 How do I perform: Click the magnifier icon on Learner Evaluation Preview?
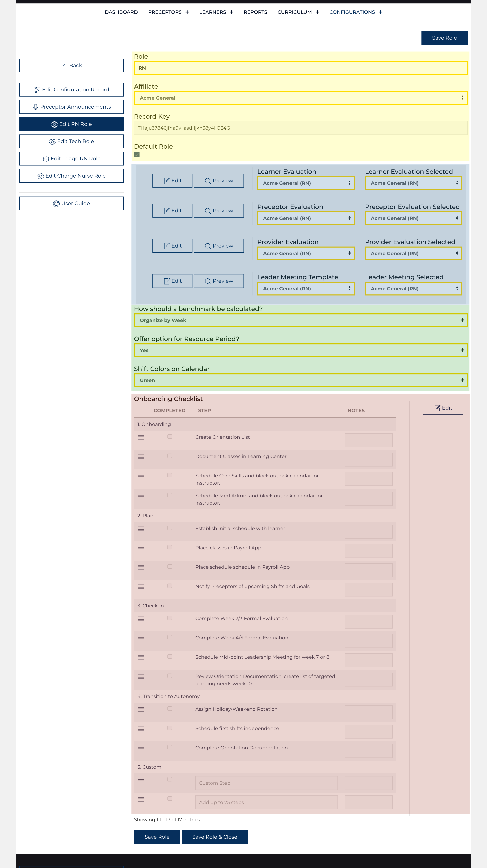(208, 181)
